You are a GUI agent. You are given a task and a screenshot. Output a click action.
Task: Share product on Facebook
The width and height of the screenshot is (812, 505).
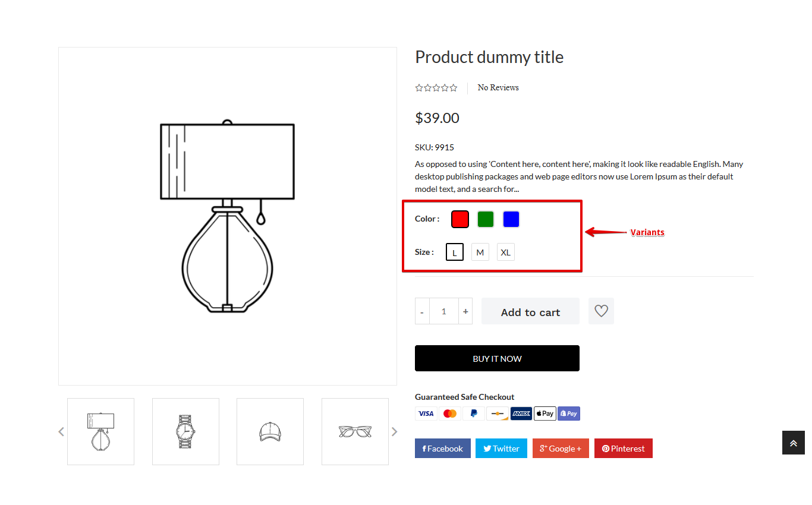tap(443, 449)
